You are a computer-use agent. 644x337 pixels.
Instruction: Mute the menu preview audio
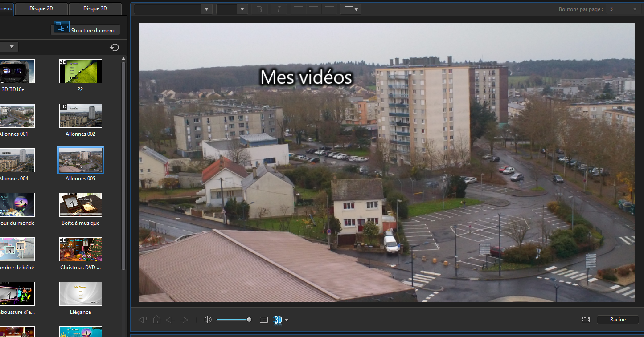click(207, 320)
